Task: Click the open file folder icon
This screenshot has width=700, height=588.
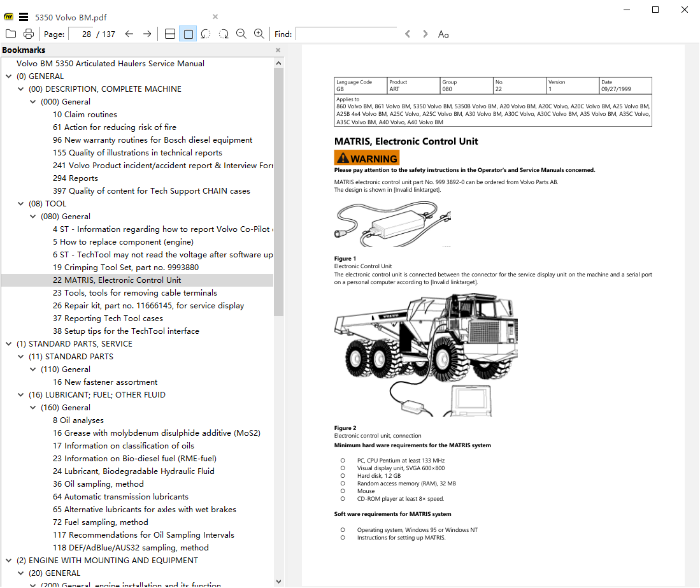Action: 11,34
